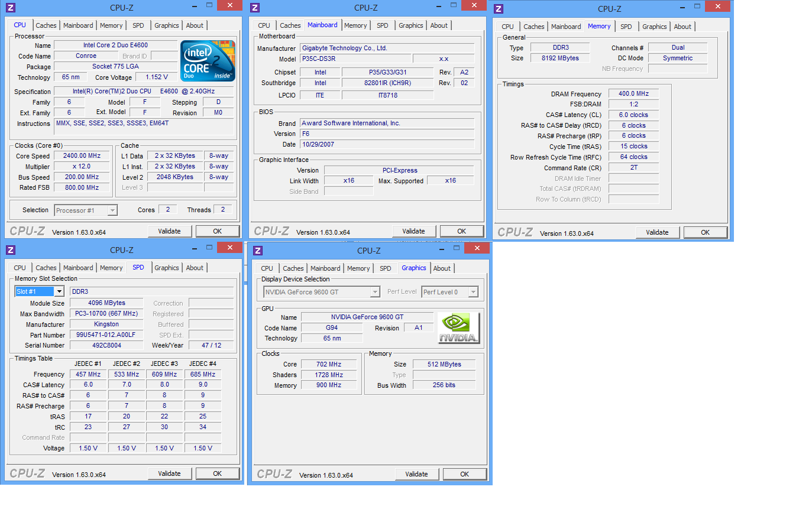The image size is (812, 532).
Task: Close the CPU-Z window showing the Memory tab
Action: (x=717, y=6)
